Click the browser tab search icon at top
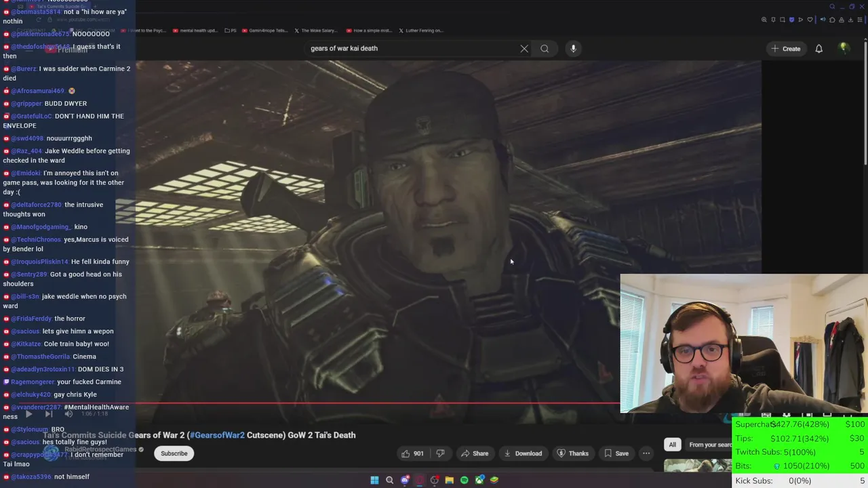 point(832,7)
